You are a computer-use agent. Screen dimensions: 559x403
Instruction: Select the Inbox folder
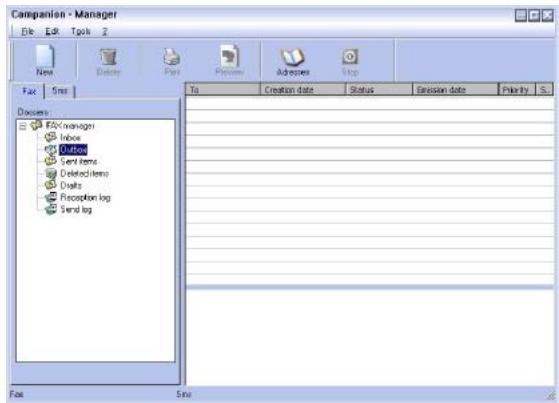click(70, 138)
